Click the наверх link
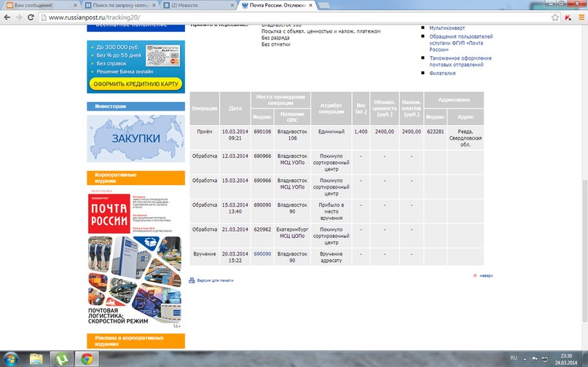 pyautogui.click(x=486, y=275)
